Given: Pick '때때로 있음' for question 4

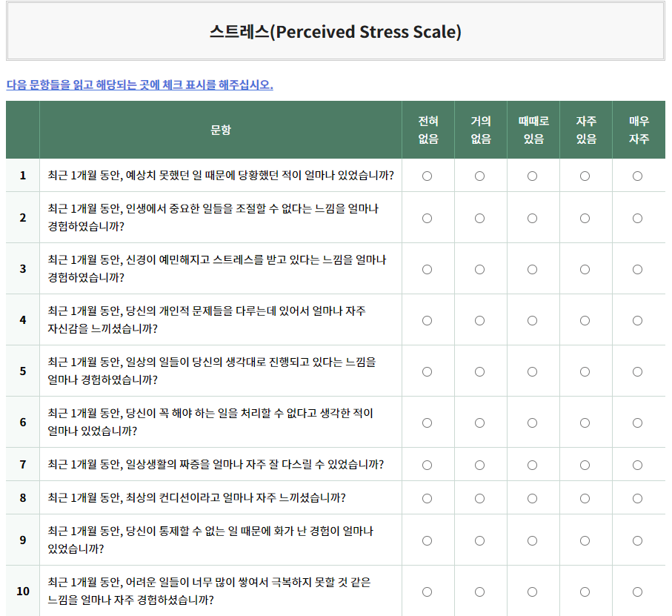Looking at the screenshot, I should coord(532,321).
